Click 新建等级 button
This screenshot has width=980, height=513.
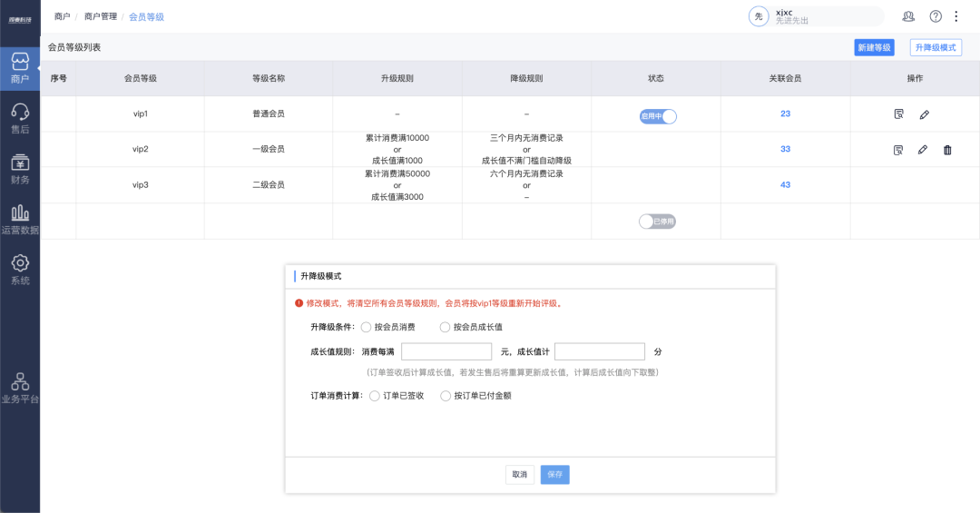point(875,47)
